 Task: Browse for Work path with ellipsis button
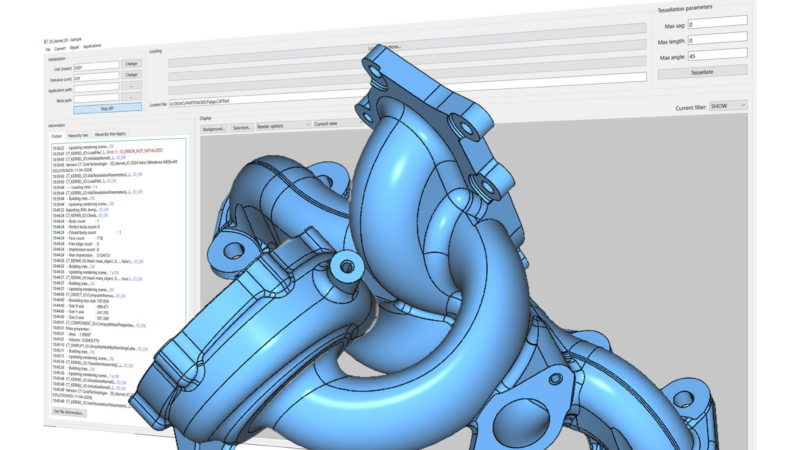click(131, 96)
